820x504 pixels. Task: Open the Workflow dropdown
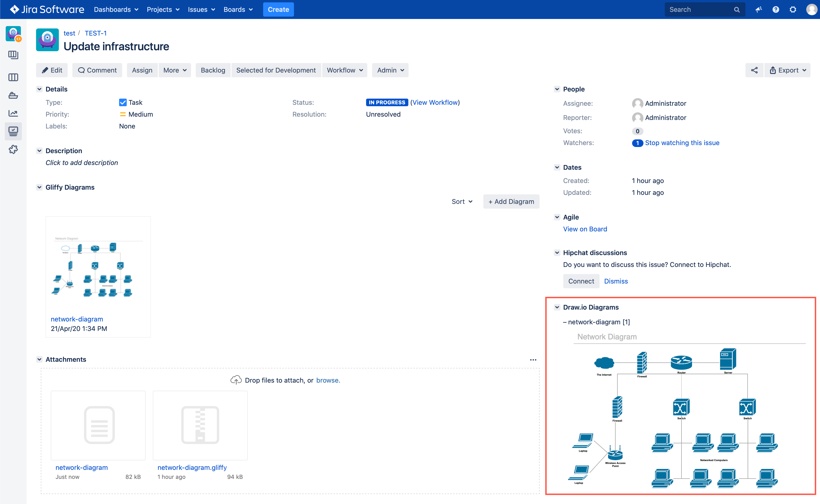[345, 70]
